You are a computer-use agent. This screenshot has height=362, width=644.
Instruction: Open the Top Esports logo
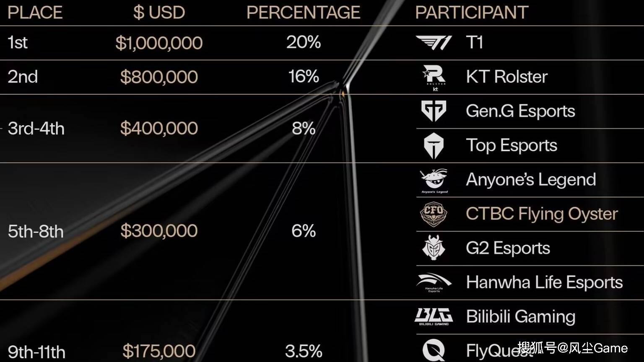point(434,146)
